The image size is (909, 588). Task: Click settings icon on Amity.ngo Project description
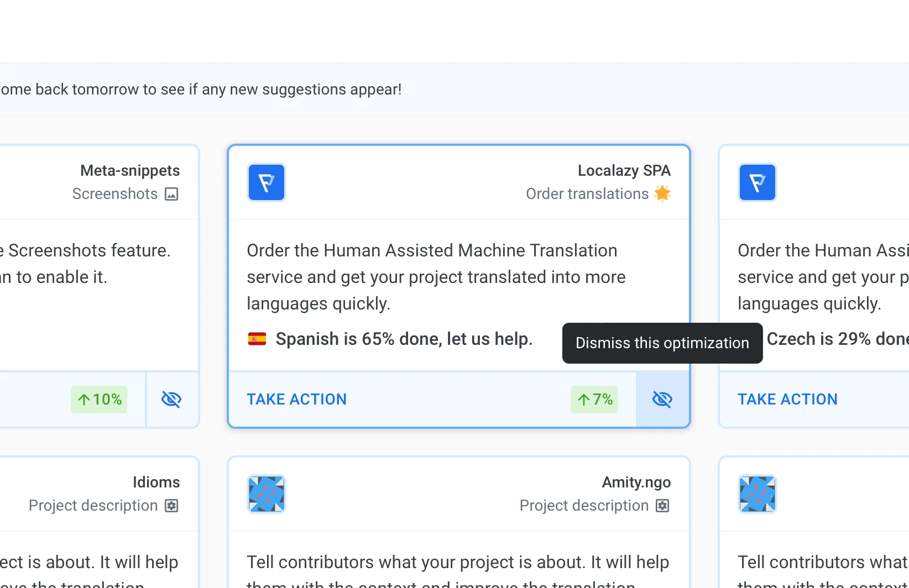[x=662, y=506]
